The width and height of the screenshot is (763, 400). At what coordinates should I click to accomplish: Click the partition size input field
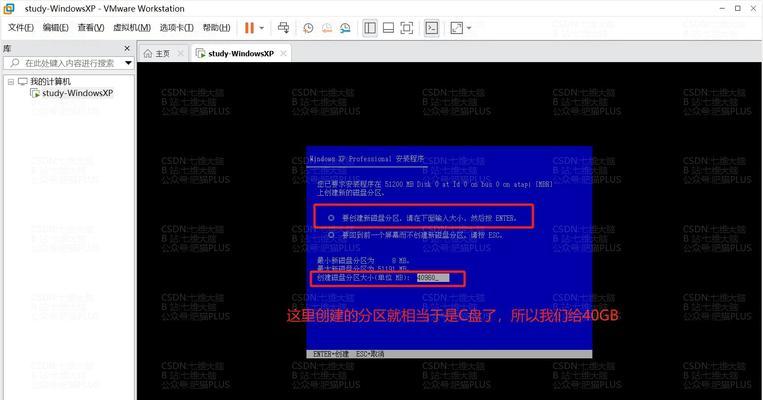(x=433, y=278)
